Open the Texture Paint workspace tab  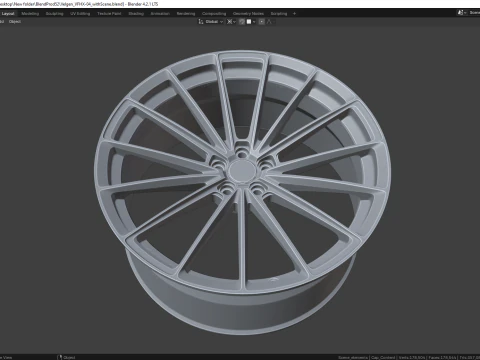(x=109, y=14)
